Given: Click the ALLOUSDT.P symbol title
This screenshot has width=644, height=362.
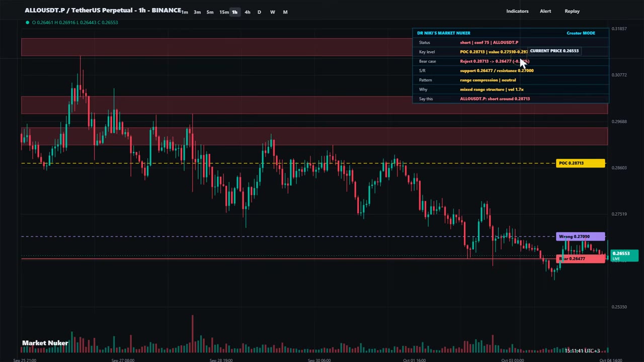Looking at the screenshot, I should tap(103, 11).
